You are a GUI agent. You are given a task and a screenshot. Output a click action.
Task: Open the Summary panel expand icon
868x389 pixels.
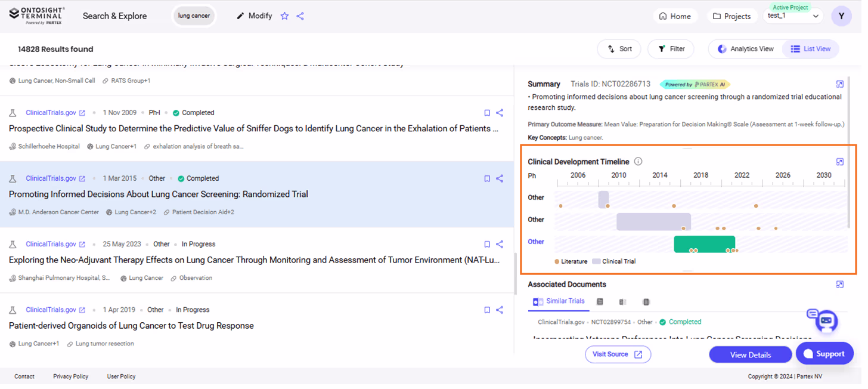(840, 84)
